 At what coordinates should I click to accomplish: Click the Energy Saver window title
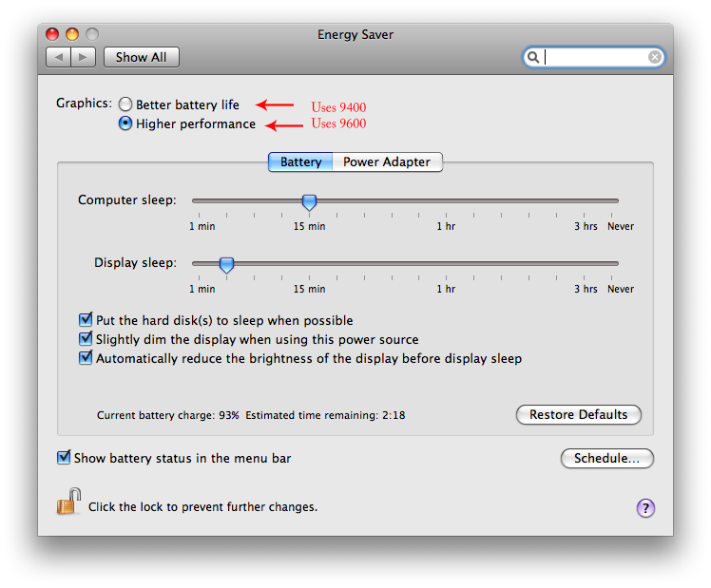point(355,34)
